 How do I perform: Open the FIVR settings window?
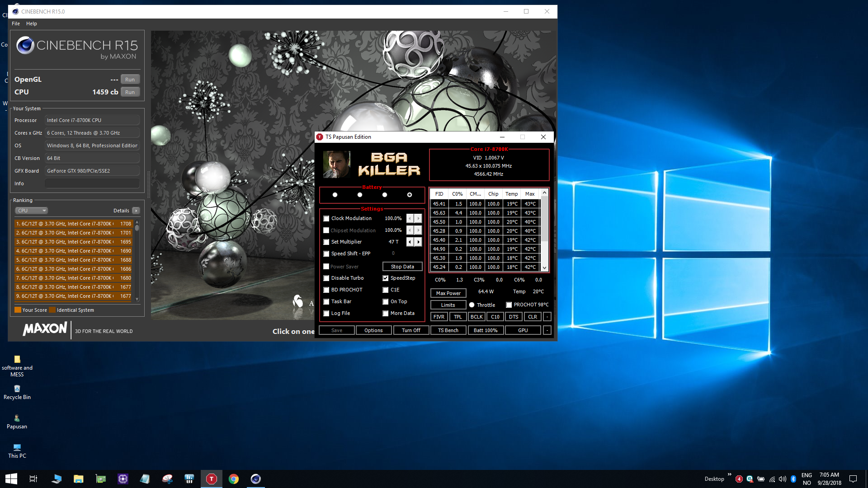click(x=439, y=317)
